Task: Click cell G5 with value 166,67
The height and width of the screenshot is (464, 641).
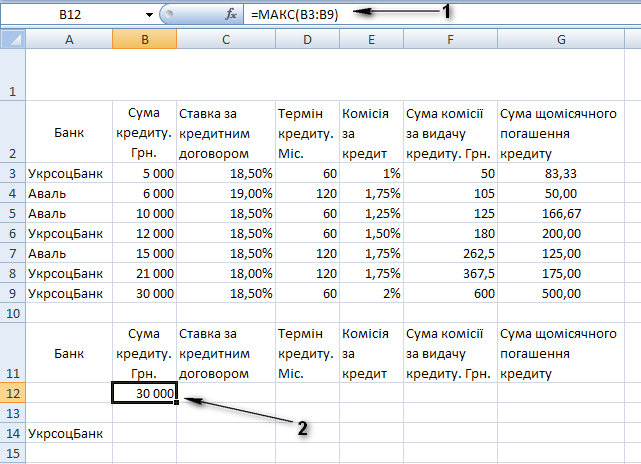Action: (x=561, y=213)
